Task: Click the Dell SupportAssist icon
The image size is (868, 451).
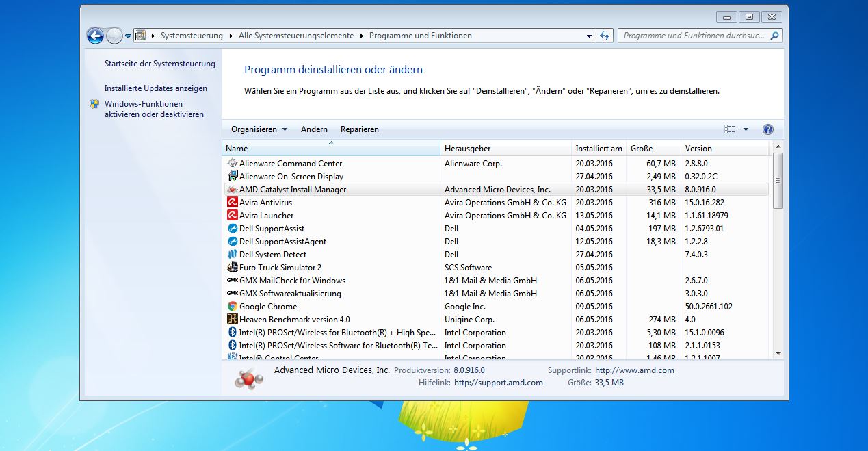Action: point(232,229)
